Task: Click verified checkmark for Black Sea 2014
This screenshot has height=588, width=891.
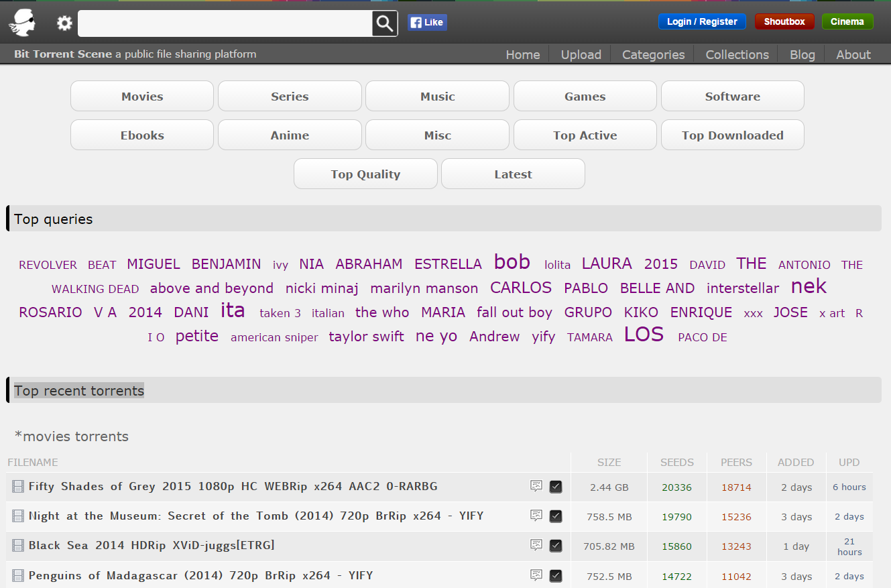Action: tap(556, 546)
